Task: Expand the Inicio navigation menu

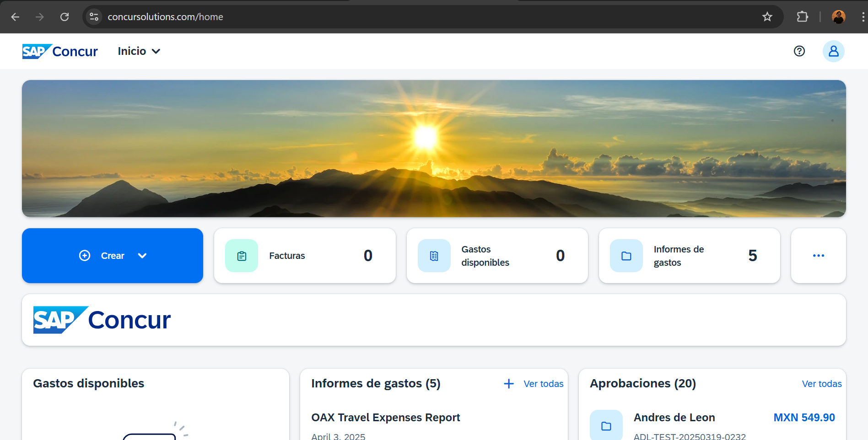Action: click(x=139, y=51)
